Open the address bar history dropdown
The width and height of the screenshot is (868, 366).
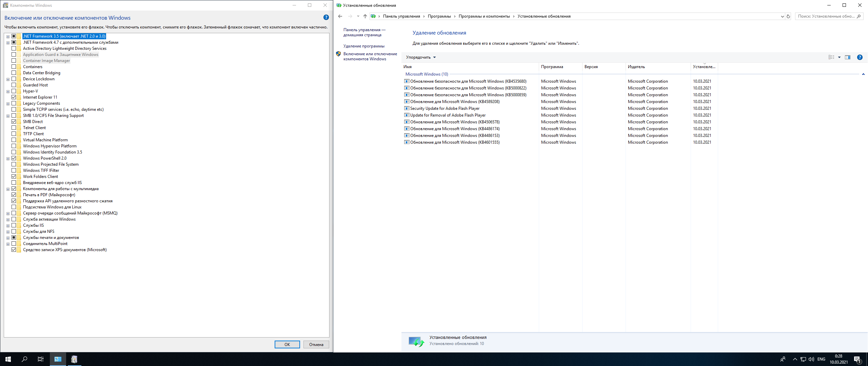click(782, 16)
